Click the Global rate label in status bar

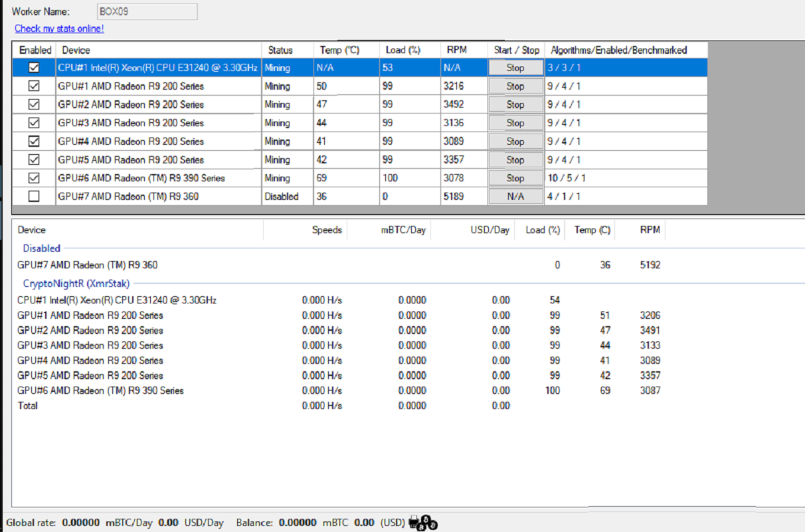[x=31, y=523]
